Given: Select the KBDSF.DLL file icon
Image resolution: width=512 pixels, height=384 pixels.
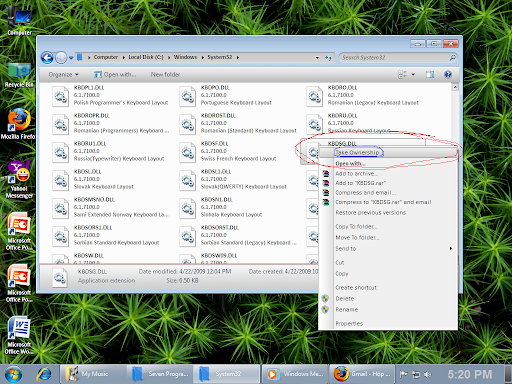Looking at the screenshot, I should 187,152.
